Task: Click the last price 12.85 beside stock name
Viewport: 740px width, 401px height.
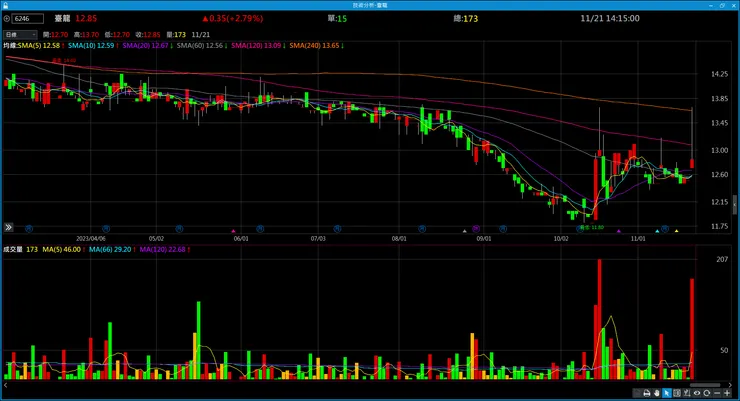Action: [x=86, y=19]
